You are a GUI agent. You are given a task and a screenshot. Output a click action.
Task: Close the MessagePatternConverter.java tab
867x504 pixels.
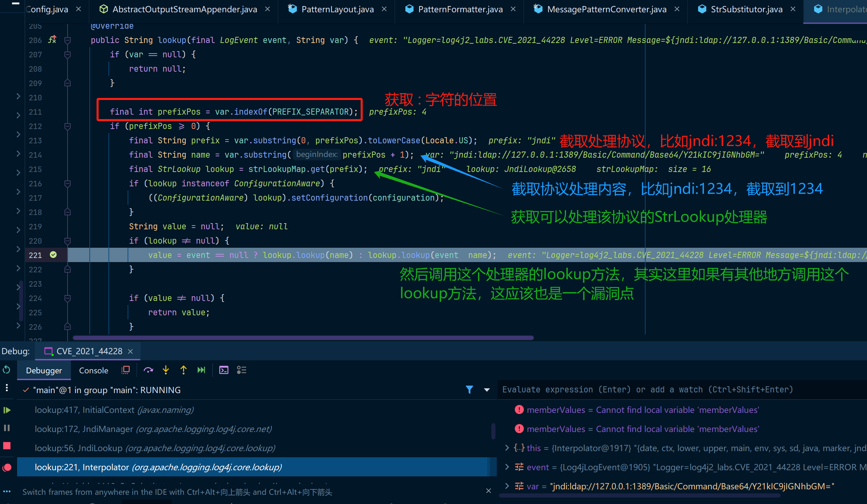tap(677, 9)
